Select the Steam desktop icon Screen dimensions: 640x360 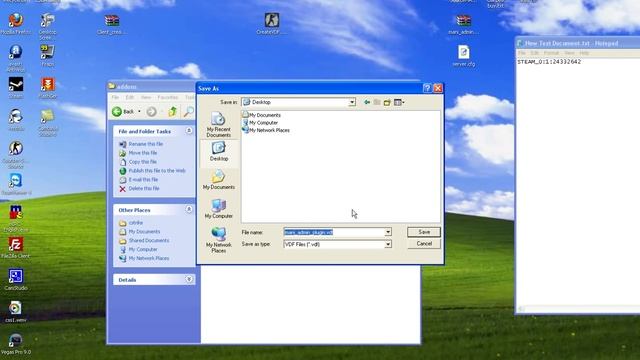click(16, 88)
